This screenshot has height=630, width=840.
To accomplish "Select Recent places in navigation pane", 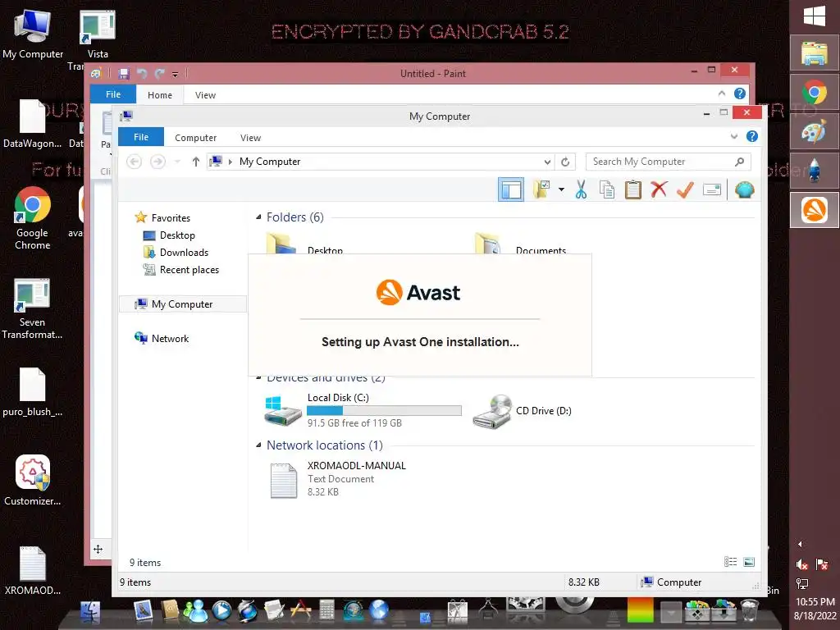I will [189, 269].
